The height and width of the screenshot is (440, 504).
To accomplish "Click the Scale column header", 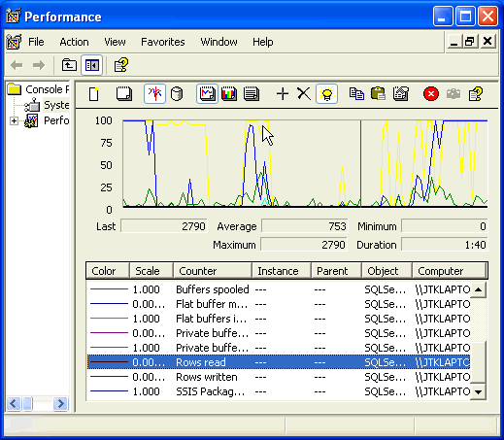I will (151, 271).
